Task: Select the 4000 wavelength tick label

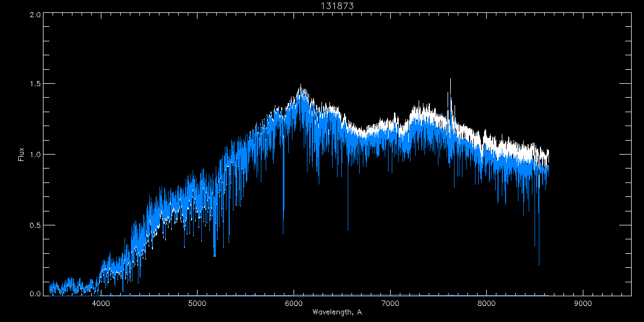Action: [x=101, y=303]
